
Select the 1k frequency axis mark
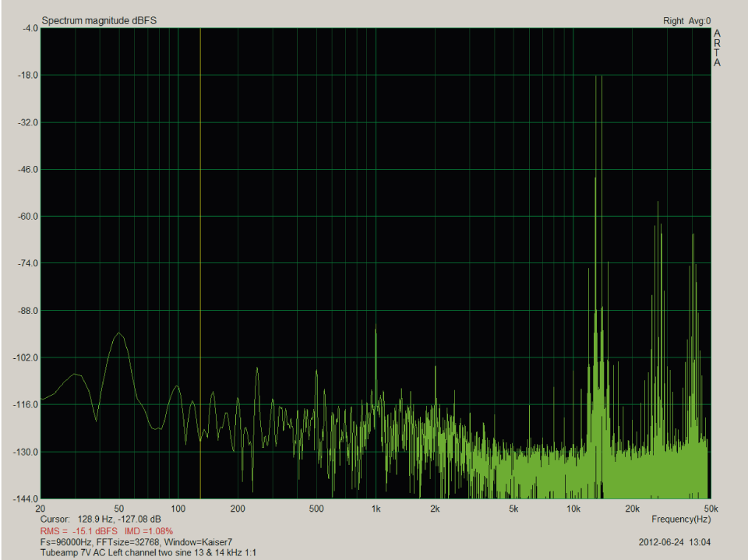[x=377, y=507]
